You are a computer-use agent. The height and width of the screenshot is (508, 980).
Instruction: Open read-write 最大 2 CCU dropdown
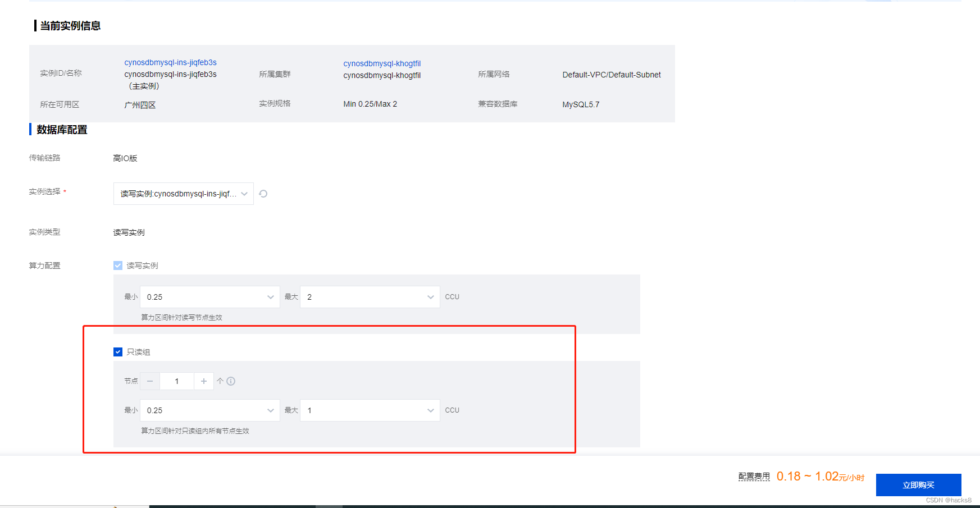point(370,297)
